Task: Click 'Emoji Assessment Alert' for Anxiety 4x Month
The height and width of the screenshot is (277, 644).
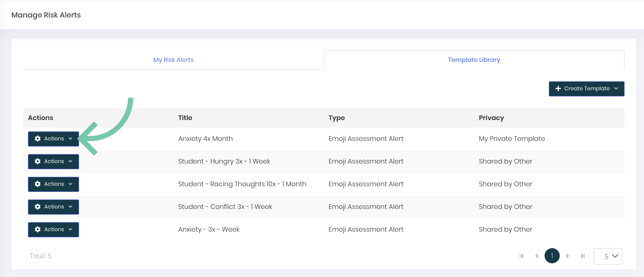Action: (x=366, y=139)
